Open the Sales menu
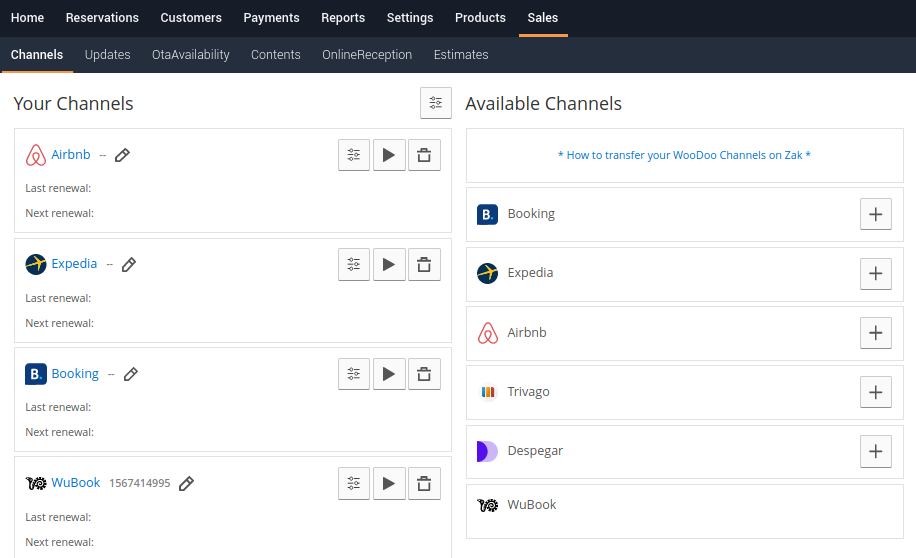This screenshot has height=558, width=916. 543,18
